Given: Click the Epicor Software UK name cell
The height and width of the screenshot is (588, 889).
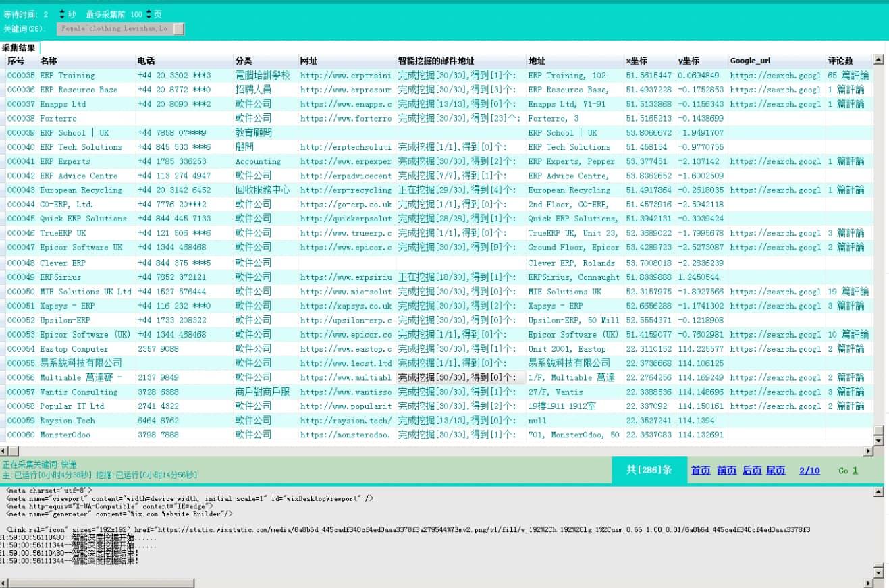Looking at the screenshot, I should click(86, 247).
